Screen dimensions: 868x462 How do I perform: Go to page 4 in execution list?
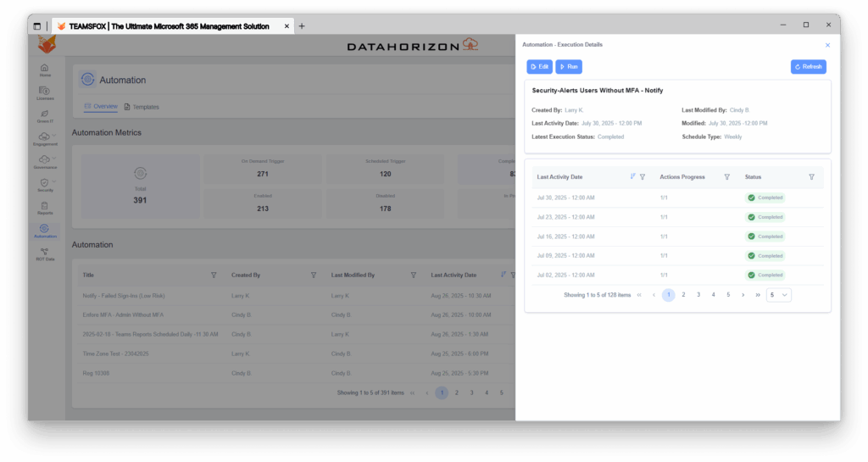click(x=714, y=295)
